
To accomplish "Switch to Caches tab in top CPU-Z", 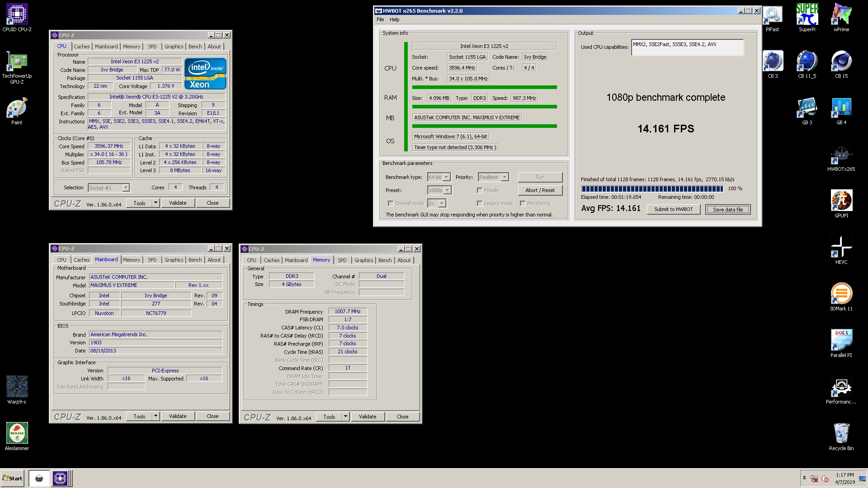I will 82,47.
